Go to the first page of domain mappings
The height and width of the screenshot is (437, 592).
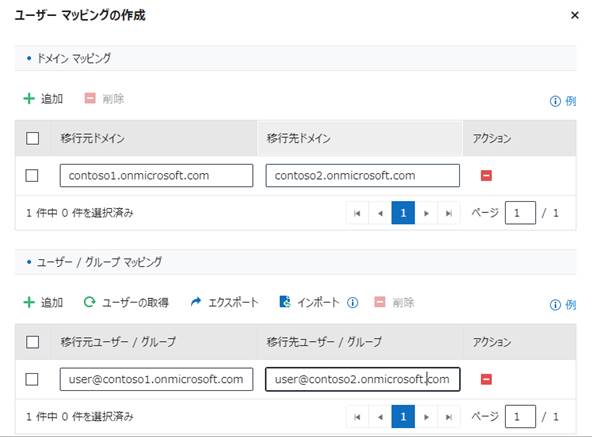[357, 213]
